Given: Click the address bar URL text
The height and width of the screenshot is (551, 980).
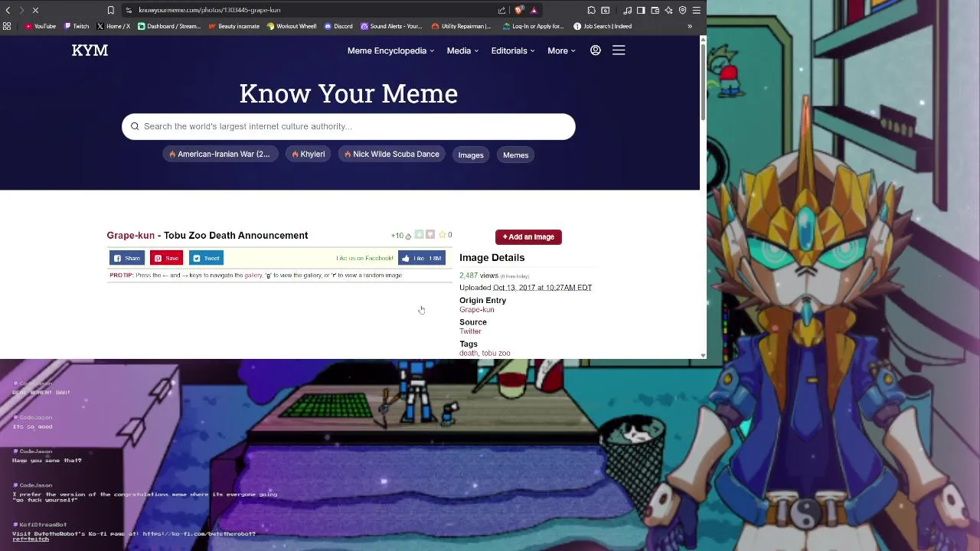Looking at the screenshot, I should [209, 10].
